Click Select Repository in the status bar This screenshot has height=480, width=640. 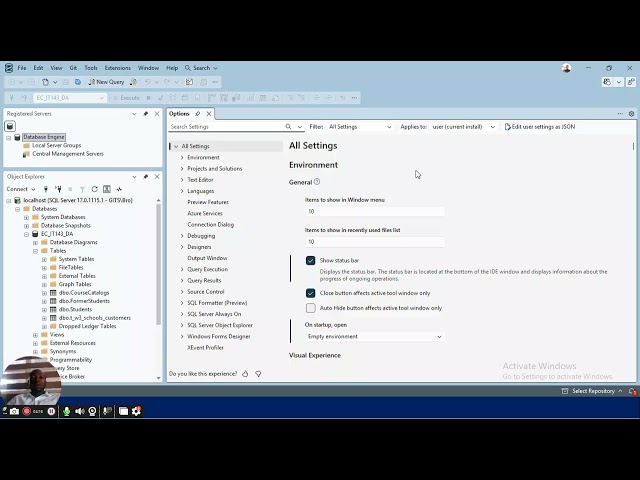click(x=593, y=391)
